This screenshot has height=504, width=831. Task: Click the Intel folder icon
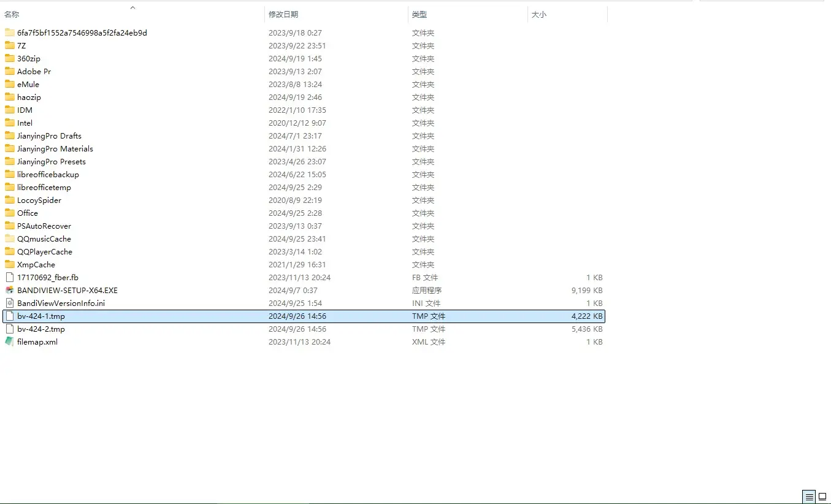(9, 123)
